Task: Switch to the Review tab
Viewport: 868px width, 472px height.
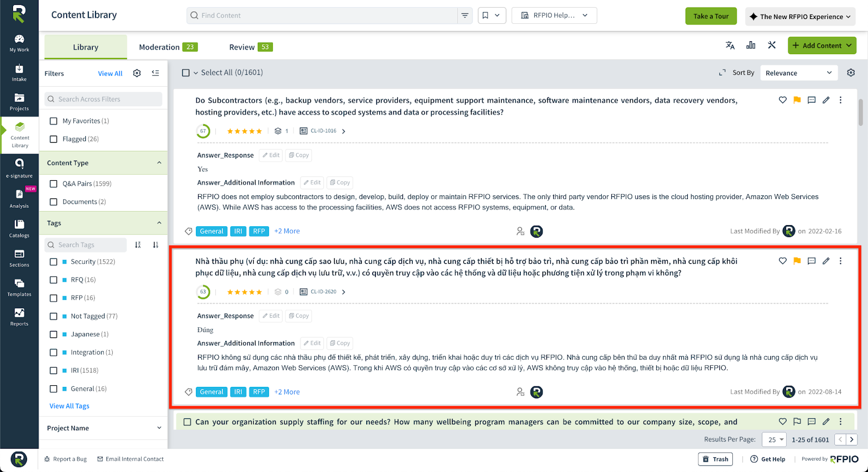Action: point(251,47)
